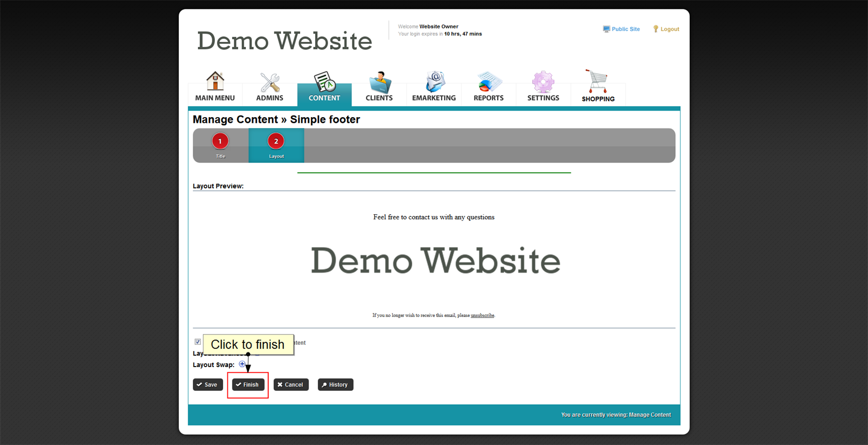Viewport: 868px width, 445px height.
Task: View content History
Action: [335, 385]
